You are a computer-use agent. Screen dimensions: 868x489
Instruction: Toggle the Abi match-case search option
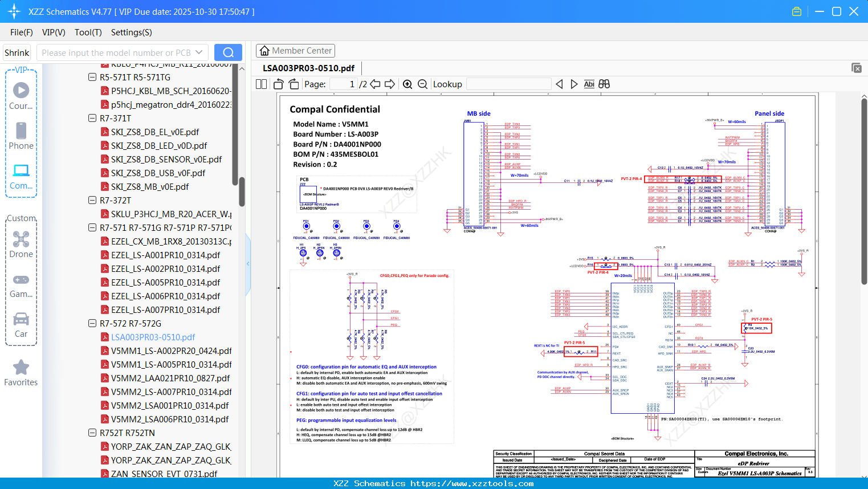click(589, 84)
